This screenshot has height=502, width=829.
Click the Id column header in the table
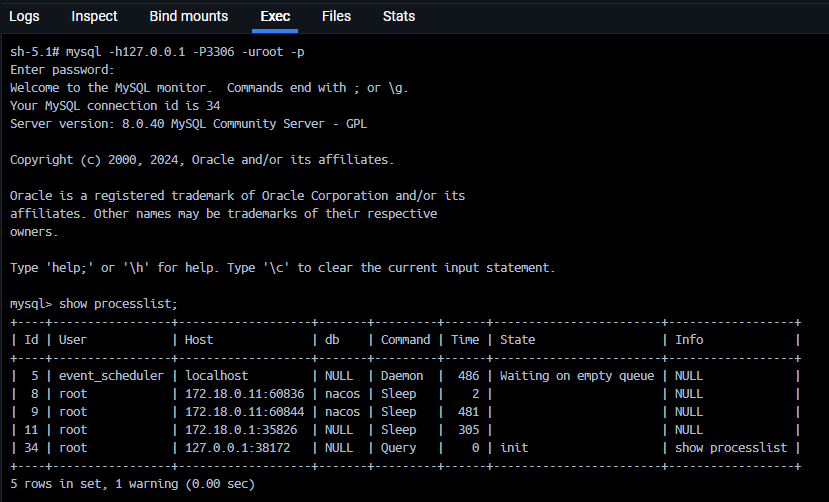tap(31, 340)
